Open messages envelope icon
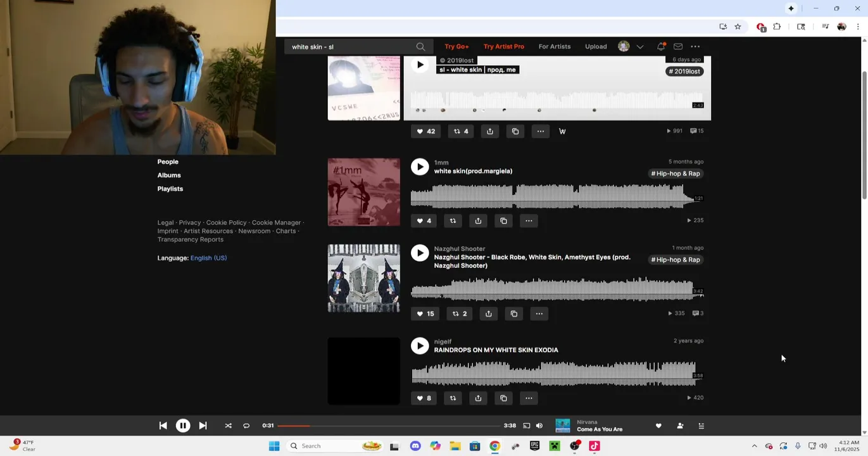Screen dimensions: 868x456 [x=678, y=46]
